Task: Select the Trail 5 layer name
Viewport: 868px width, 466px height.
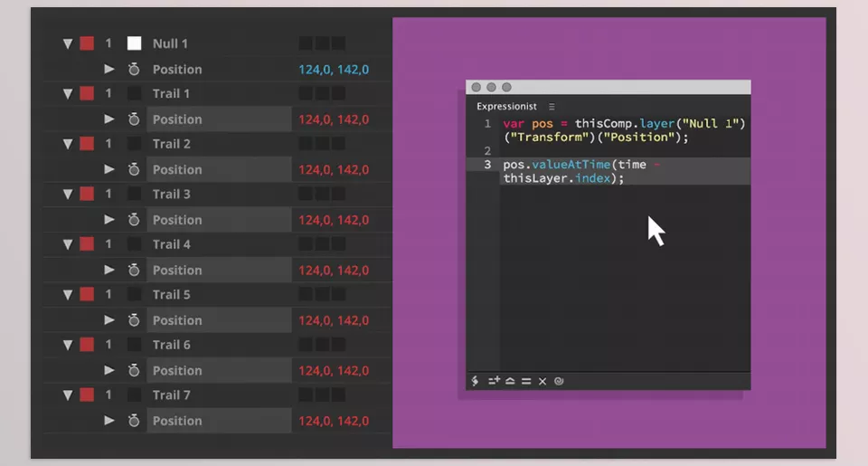Action: (171, 294)
